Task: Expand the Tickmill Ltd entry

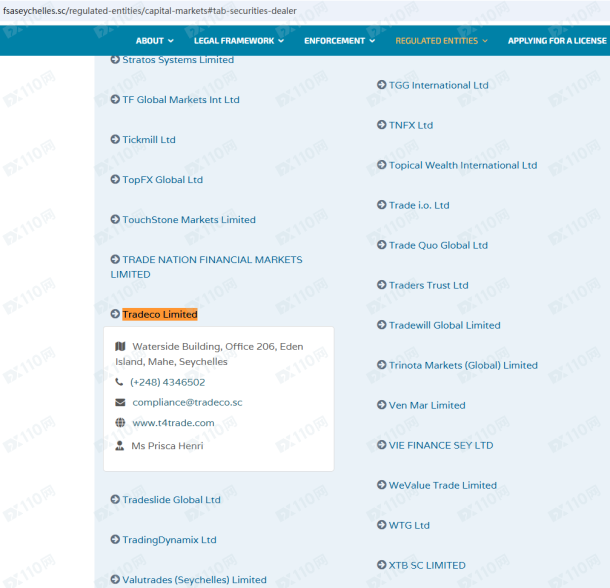Action: click(149, 140)
